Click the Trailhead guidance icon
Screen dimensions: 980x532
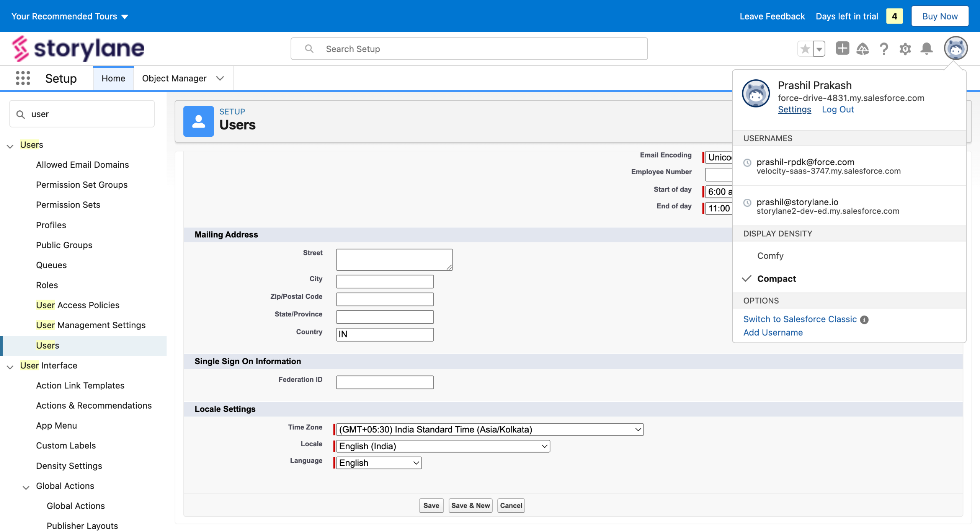click(x=862, y=49)
